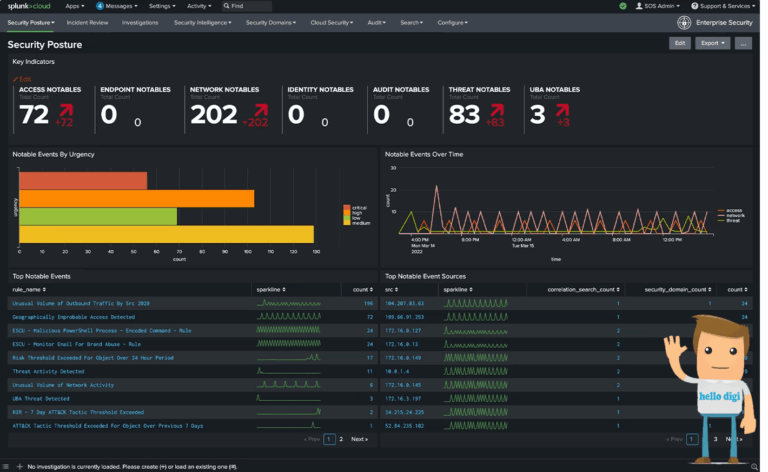This screenshot has width=768, height=472.
Task: Click the add investigation plus icon
Action: click(x=20, y=467)
